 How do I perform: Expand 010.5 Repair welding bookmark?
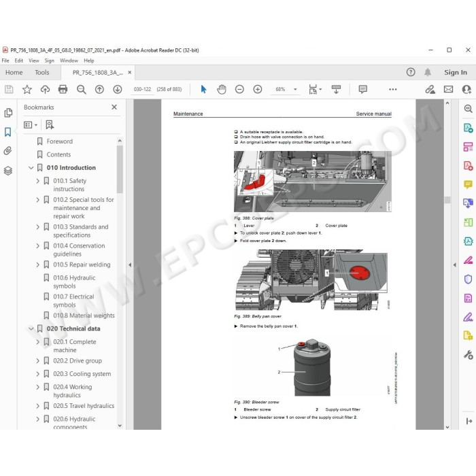pos(37,265)
